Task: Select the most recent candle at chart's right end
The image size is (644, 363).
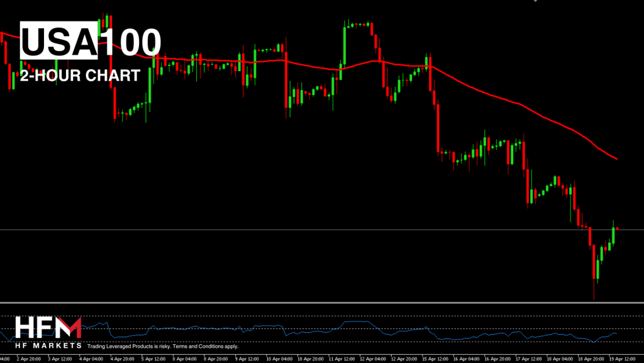Action: [618, 229]
